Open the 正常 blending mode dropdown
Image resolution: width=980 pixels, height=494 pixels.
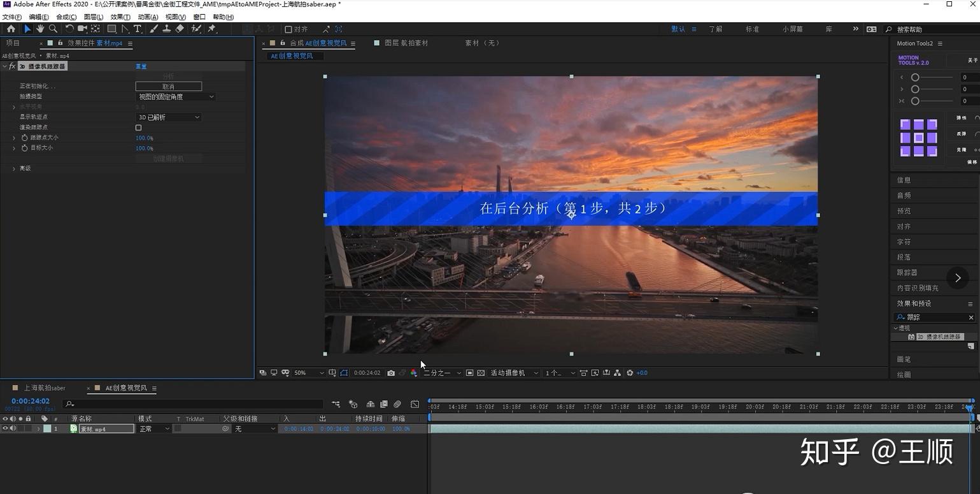click(x=155, y=429)
